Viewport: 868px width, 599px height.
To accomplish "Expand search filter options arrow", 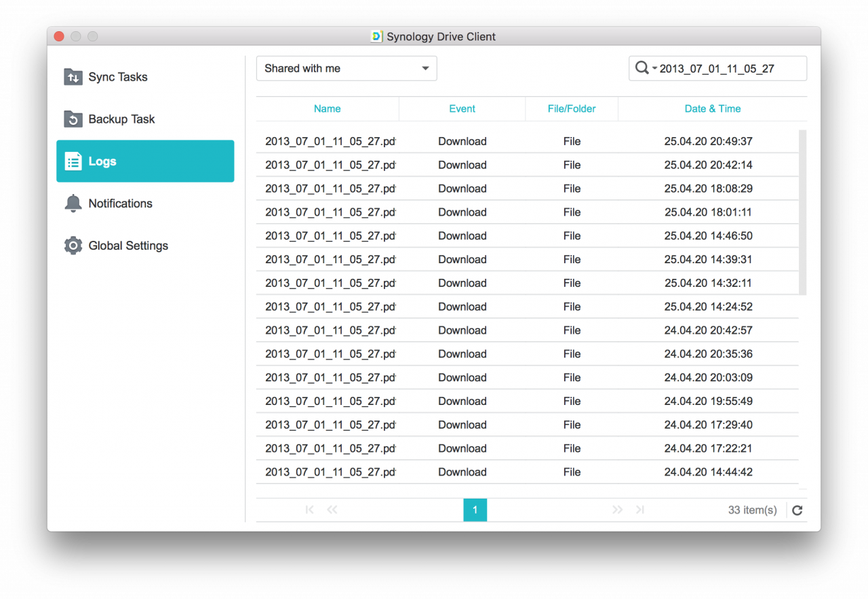I will coord(654,69).
